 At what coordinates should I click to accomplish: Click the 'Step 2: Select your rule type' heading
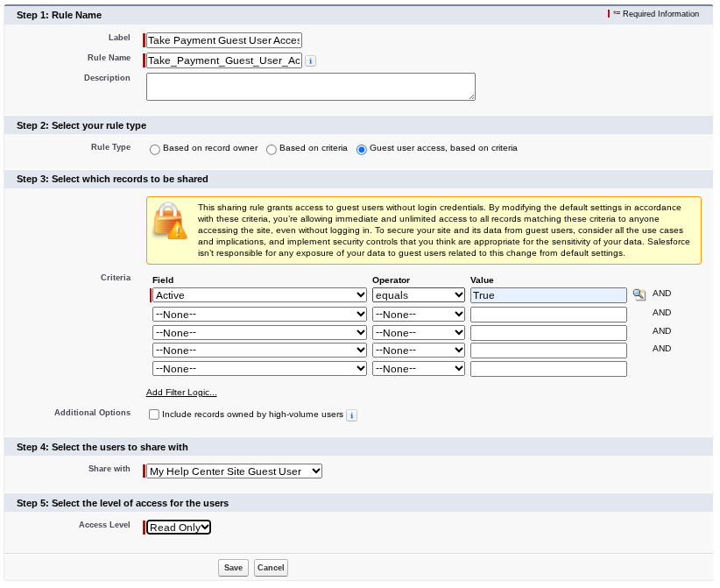coord(81,125)
